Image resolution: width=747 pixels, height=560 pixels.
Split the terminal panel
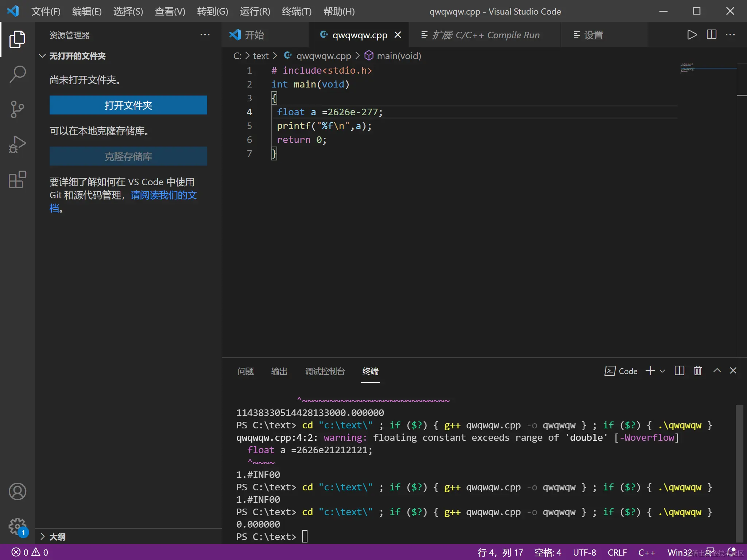[679, 371]
